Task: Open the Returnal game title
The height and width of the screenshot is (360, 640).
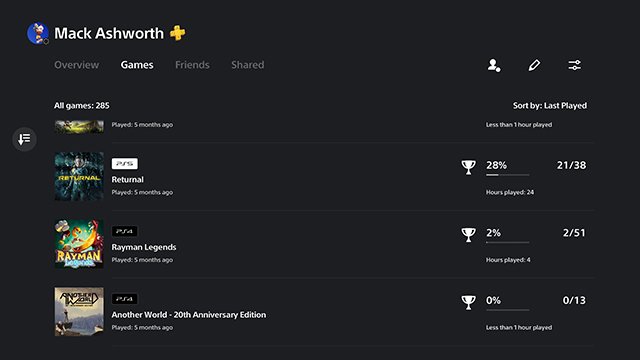Action: 127,180
